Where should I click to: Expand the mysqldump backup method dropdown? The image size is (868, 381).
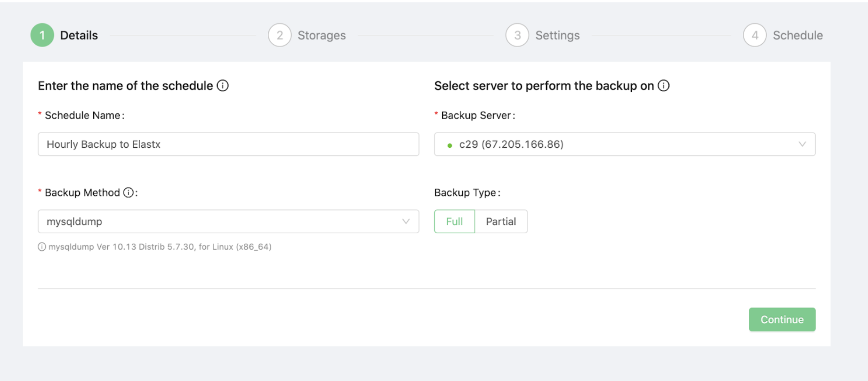point(228,222)
